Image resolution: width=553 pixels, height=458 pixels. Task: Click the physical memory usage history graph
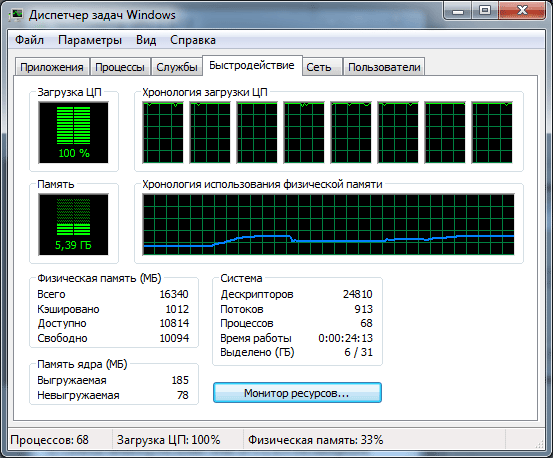[328, 224]
